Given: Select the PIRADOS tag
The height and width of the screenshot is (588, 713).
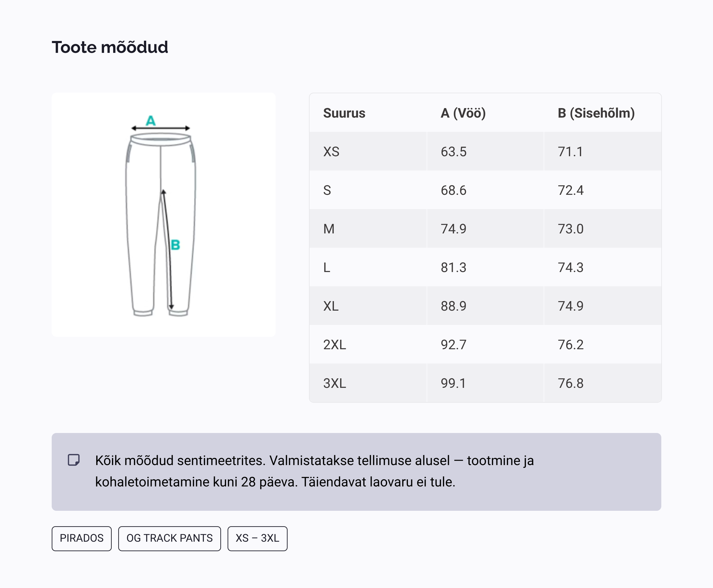Looking at the screenshot, I should pyautogui.click(x=82, y=538).
